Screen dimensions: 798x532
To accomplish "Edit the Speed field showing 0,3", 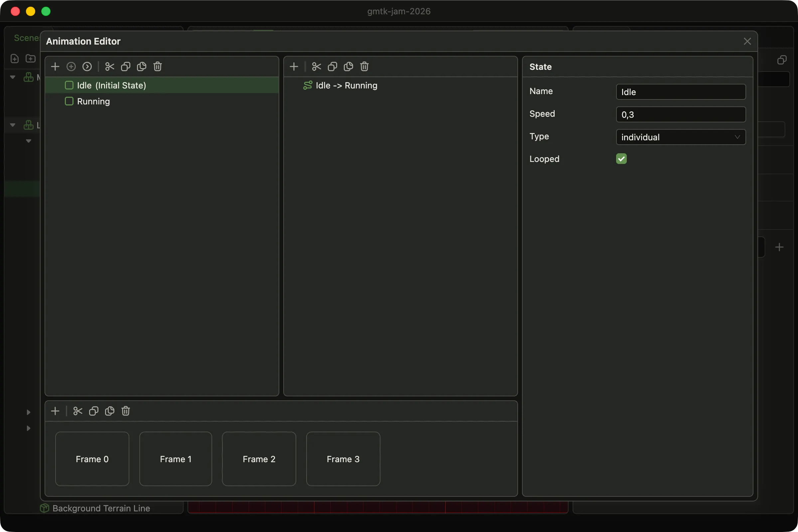I will tap(681, 115).
